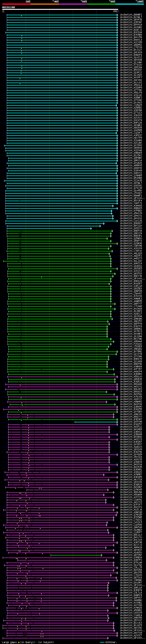Select hit UniRef100_B8EPX6
146x644 pixels.
click(131, 231)
